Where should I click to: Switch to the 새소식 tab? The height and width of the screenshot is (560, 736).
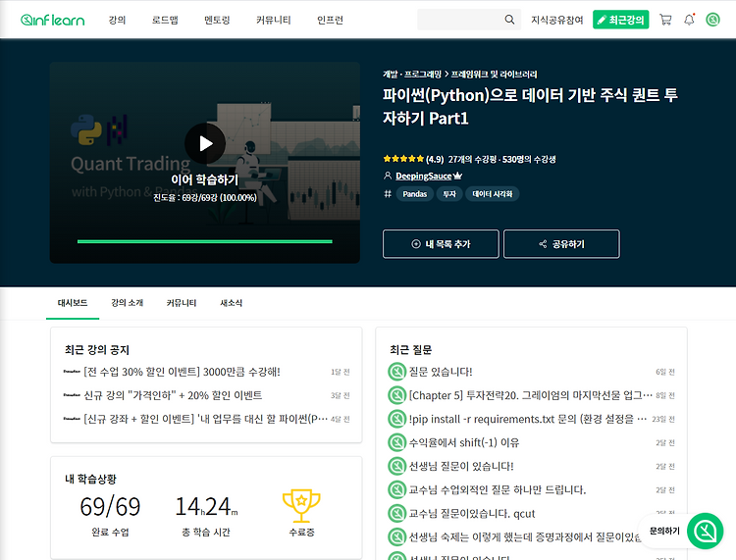231,303
